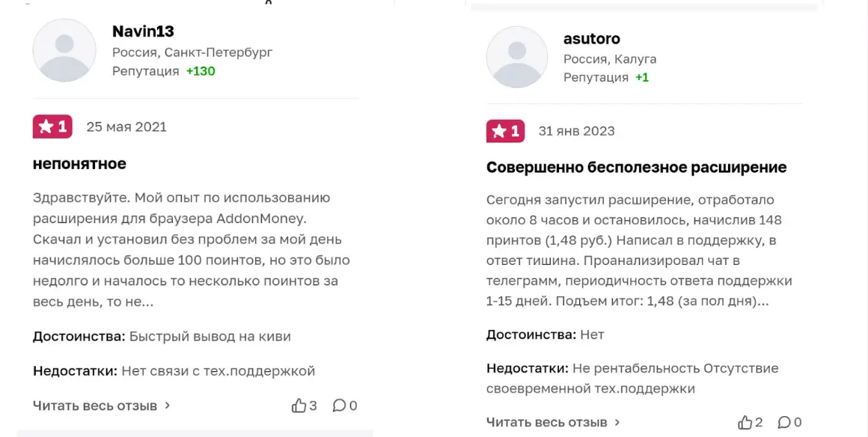Click the thumbs-up icon on asutoro's review
The height and width of the screenshot is (437, 868).
pyautogui.click(x=743, y=421)
